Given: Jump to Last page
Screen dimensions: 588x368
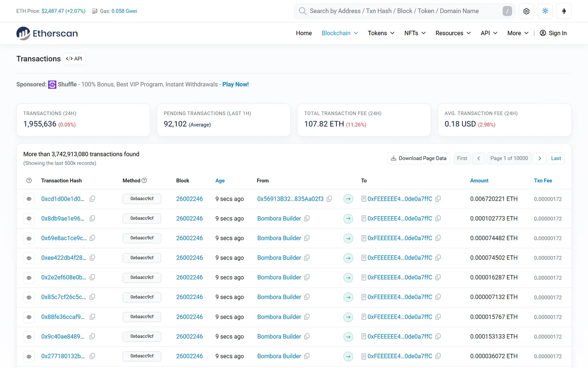Looking at the screenshot, I should pyautogui.click(x=556, y=158).
